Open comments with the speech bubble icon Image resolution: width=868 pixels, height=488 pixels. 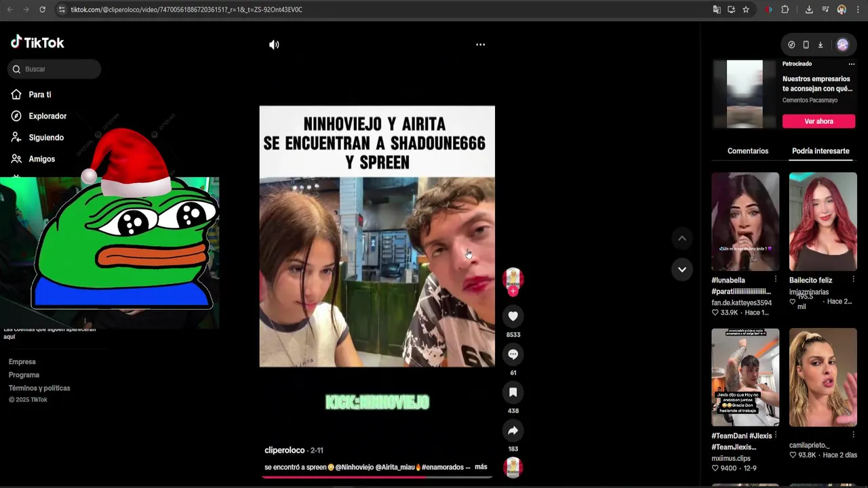[x=513, y=354]
